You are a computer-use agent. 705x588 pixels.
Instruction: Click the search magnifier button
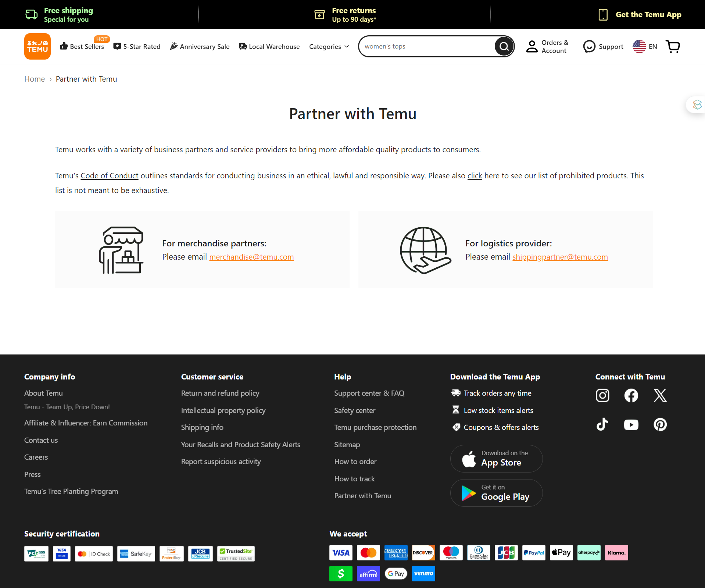[504, 46]
